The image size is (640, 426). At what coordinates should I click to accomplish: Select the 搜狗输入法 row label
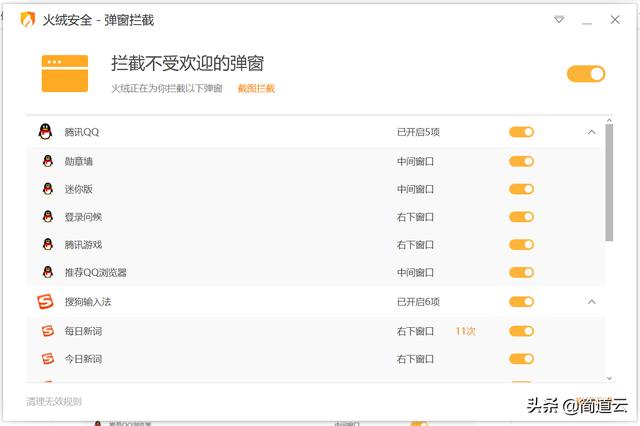88,302
